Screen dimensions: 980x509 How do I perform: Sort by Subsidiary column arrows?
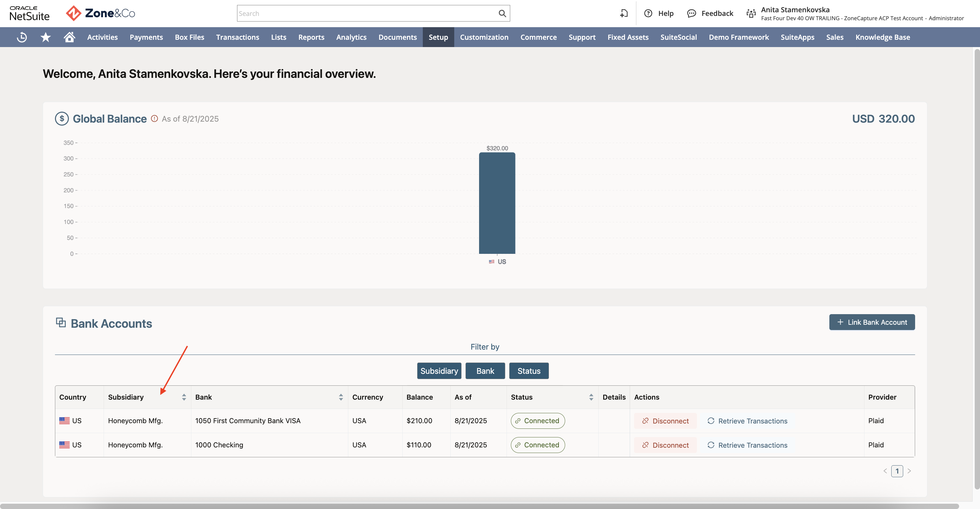(184, 397)
